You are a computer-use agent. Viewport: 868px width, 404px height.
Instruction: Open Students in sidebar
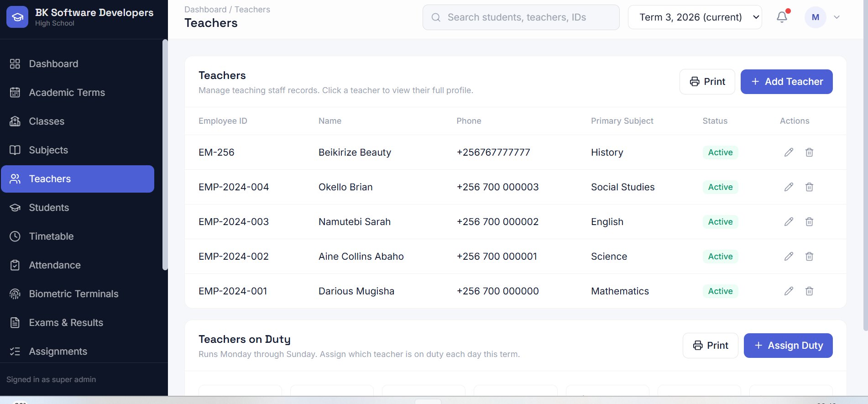(78, 208)
